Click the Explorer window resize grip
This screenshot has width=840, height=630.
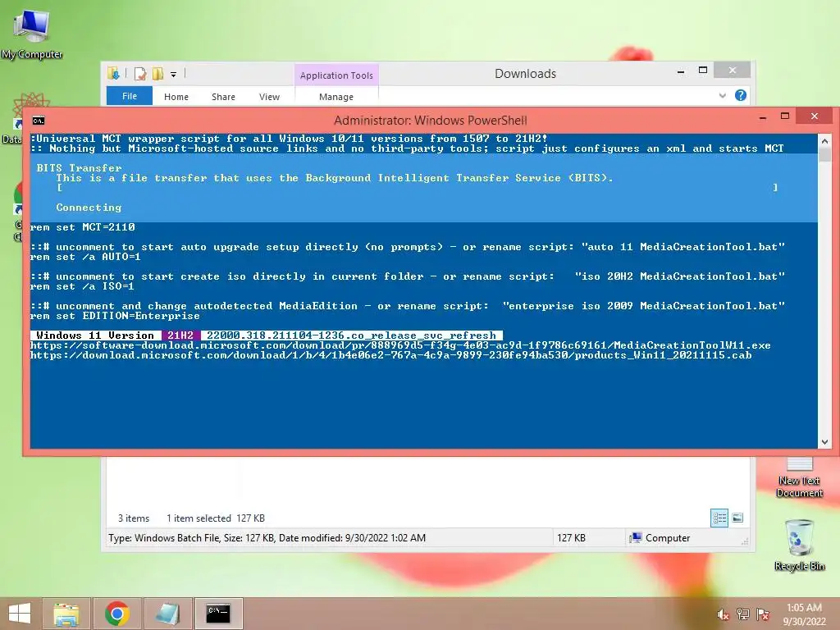pos(745,541)
